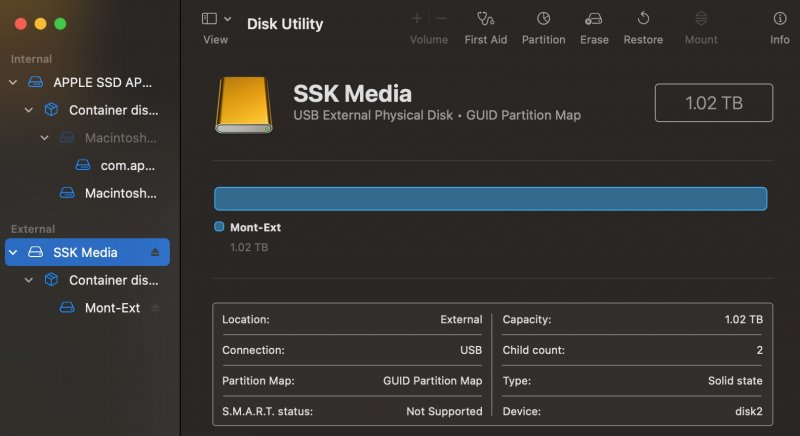Eject the Mont-Ext volume
The width and height of the screenshot is (800, 436).
(x=155, y=308)
